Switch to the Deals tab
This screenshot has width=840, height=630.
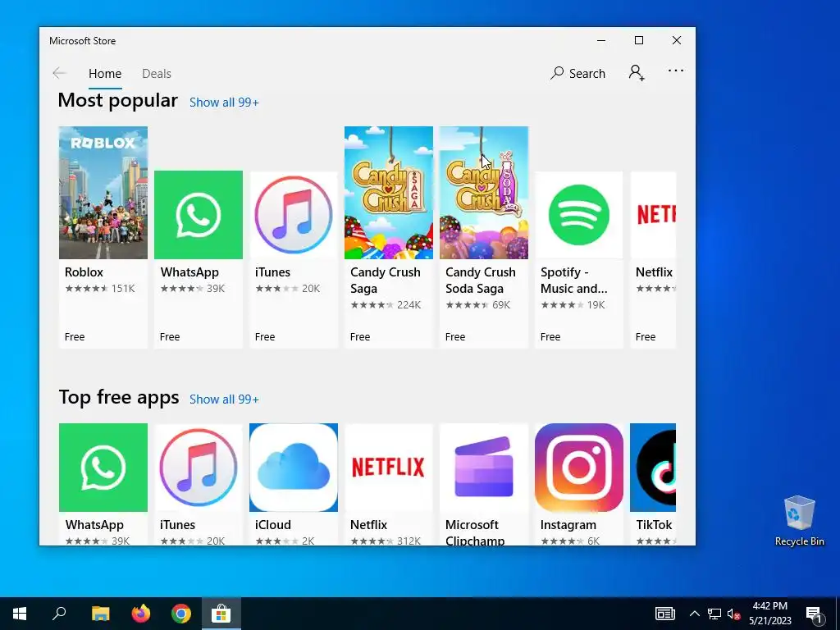157,73
